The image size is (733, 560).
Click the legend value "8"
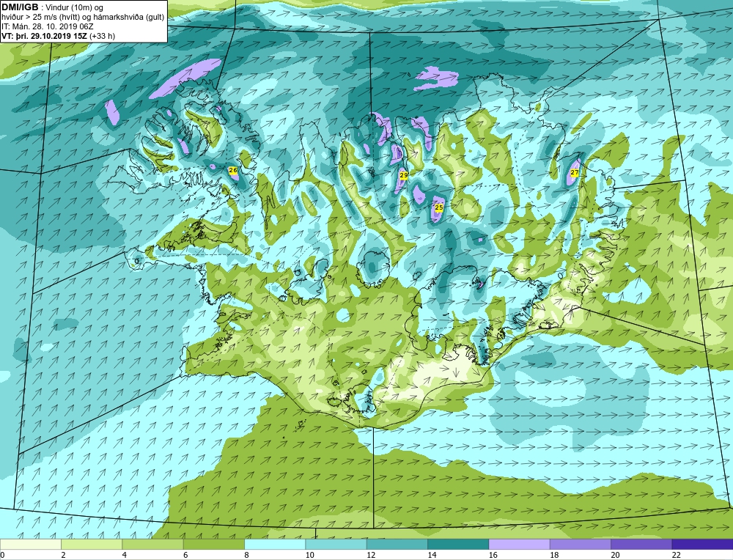coord(246,555)
